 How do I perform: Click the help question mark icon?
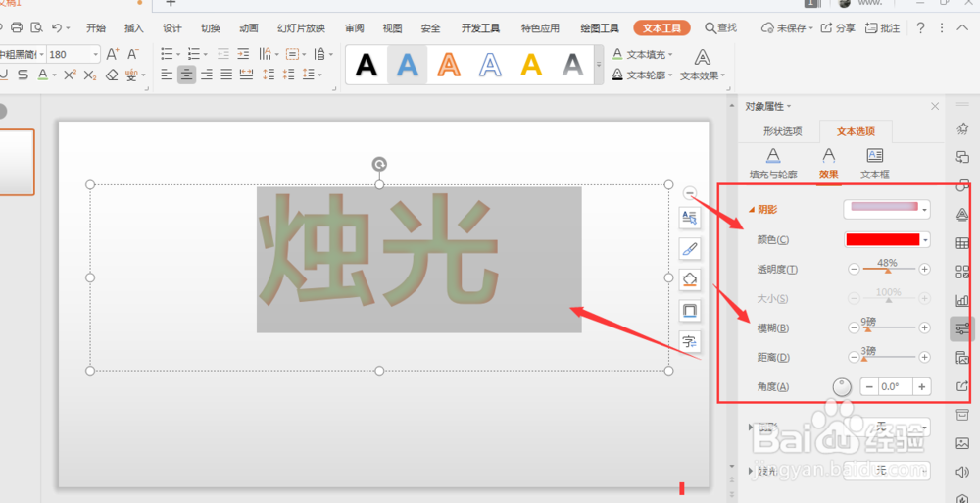(920, 28)
